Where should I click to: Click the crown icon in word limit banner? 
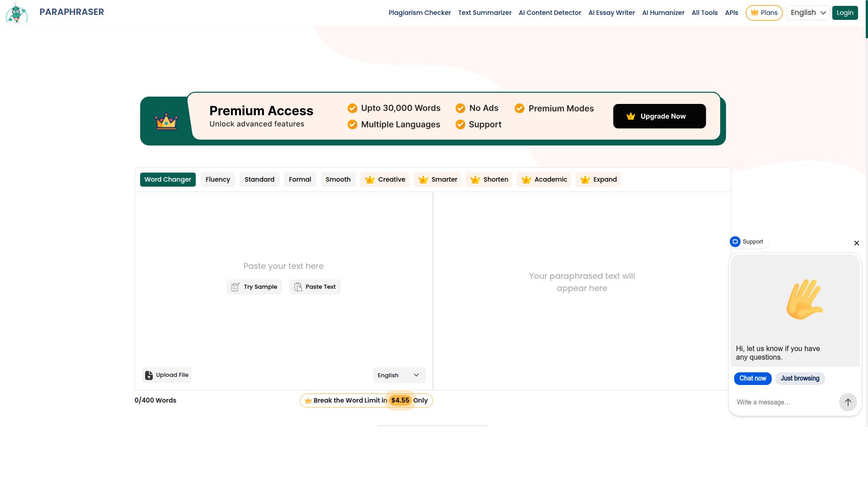(x=308, y=401)
